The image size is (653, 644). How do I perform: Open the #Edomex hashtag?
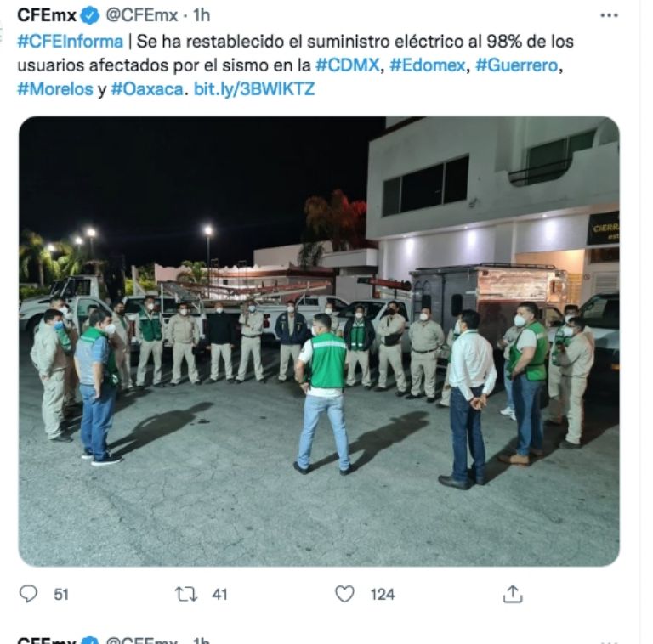click(428, 65)
